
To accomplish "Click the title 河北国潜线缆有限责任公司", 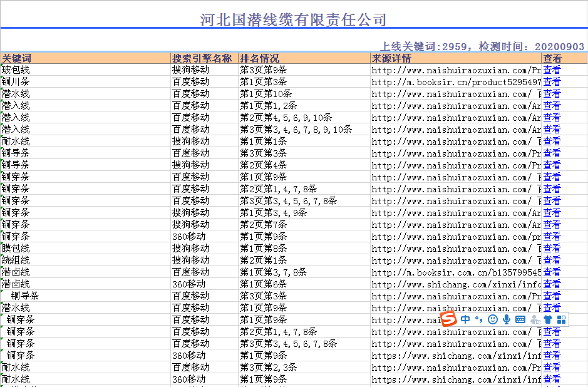I will point(293,19).
